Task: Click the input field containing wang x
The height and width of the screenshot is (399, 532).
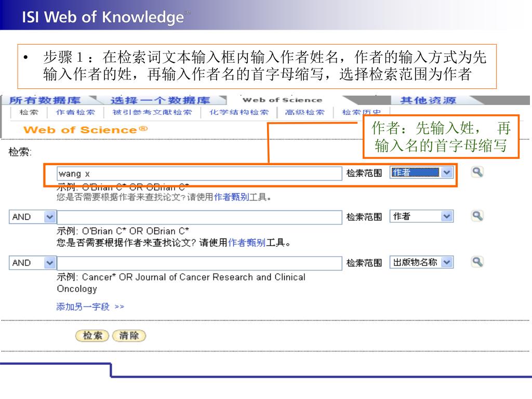Action: pos(199,174)
